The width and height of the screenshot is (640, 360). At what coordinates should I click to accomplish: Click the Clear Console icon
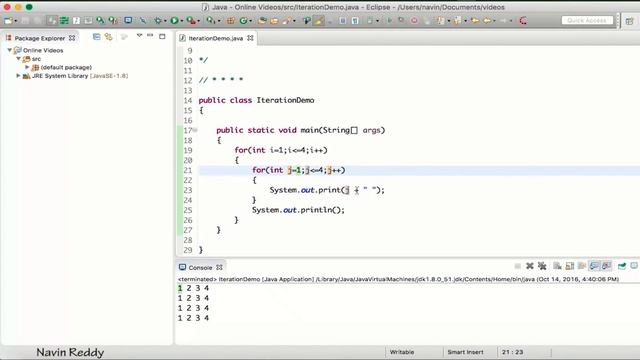pyautogui.click(x=557, y=266)
